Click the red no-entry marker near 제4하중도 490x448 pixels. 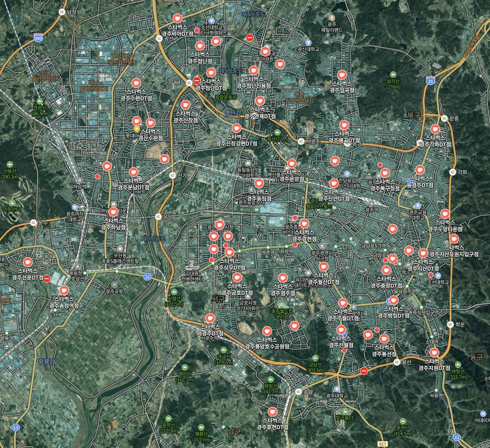coord(249,38)
